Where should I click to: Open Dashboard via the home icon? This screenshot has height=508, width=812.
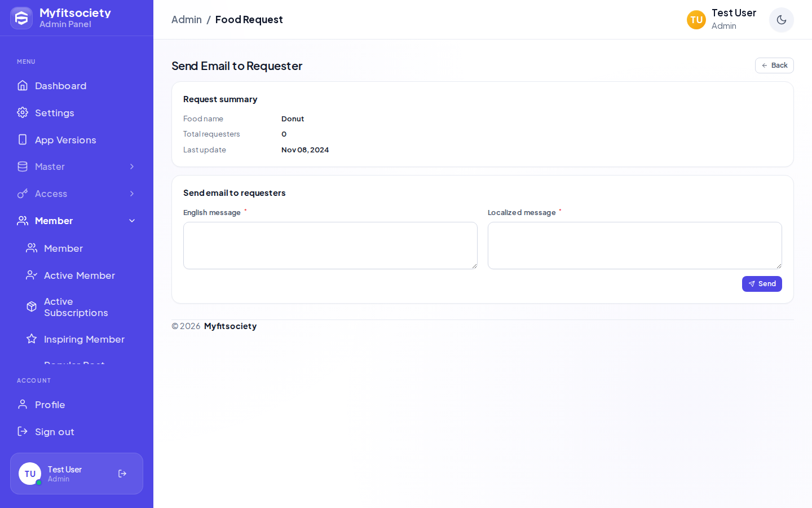(23, 85)
